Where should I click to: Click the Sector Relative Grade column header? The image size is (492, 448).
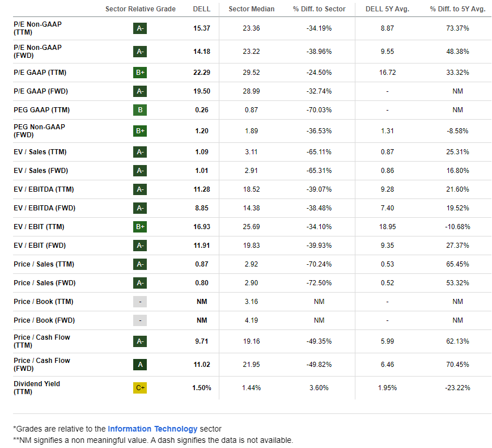click(x=140, y=9)
